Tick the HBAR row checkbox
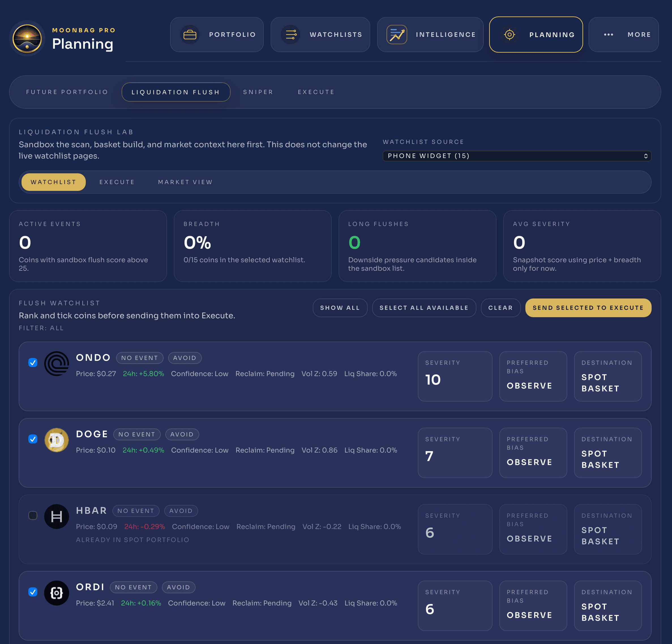The image size is (672, 644). click(33, 515)
